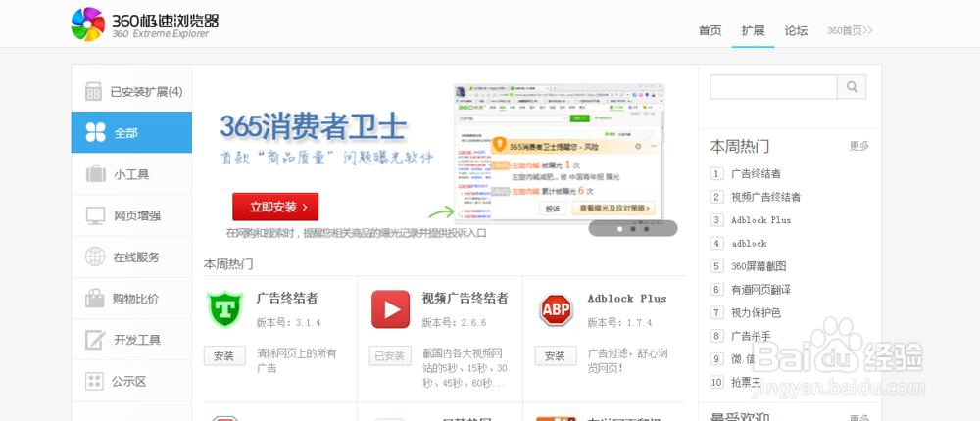Open 视频广告终结者 in ranking list
Screen dimensions: 980x421
pyautogui.click(x=765, y=197)
